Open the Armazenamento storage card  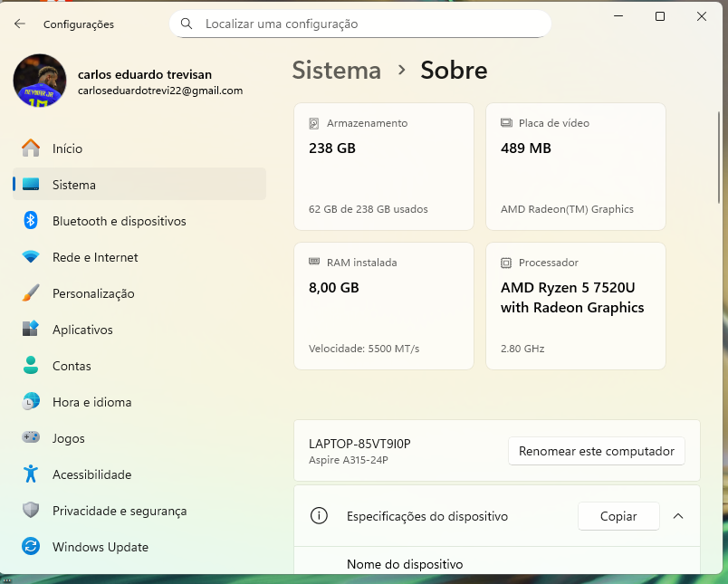point(384,167)
